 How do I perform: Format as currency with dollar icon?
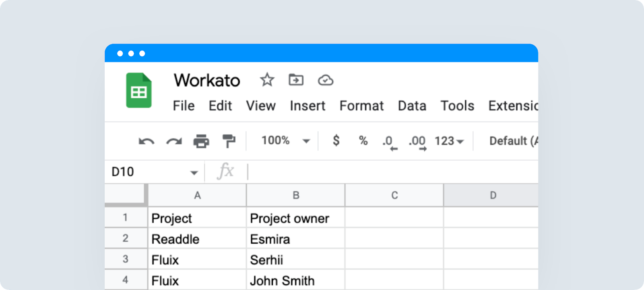[336, 141]
